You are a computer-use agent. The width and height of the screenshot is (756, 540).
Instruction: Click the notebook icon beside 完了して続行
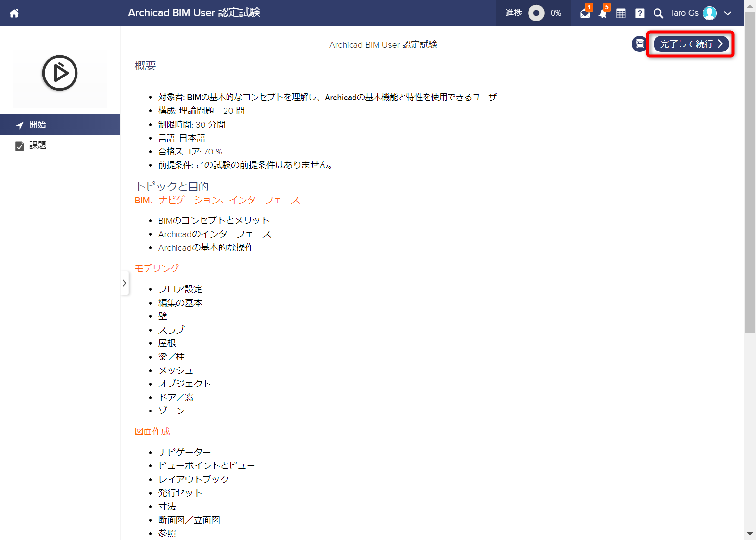pyautogui.click(x=639, y=44)
